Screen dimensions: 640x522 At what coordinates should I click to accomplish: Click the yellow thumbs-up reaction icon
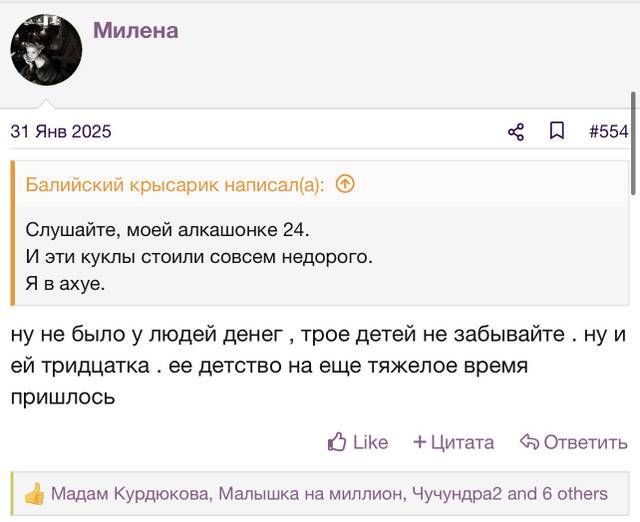(x=34, y=493)
